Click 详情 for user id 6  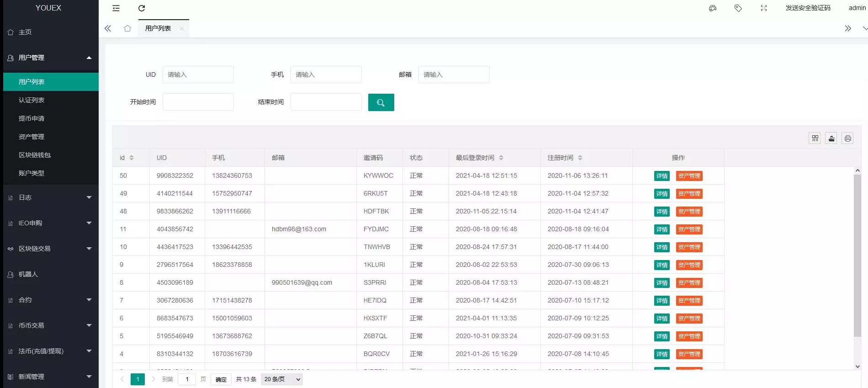coord(662,319)
